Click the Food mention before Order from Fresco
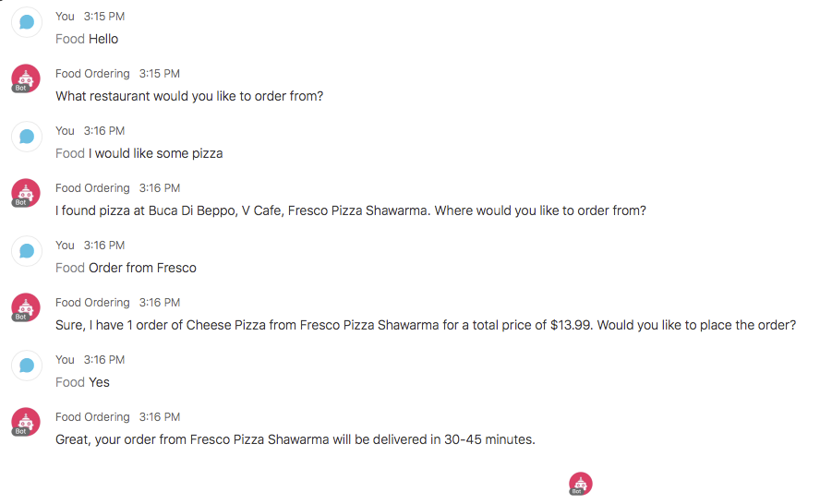The width and height of the screenshot is (832, 504). coord(70,268)
